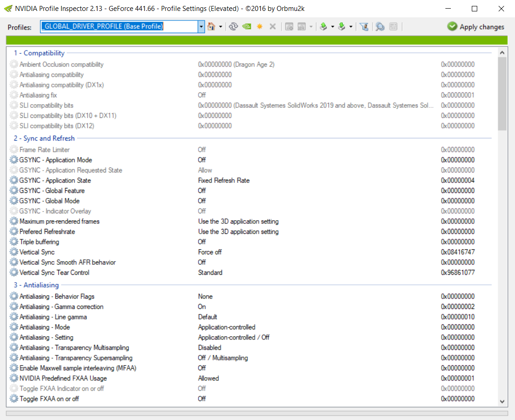Maximize the NVIDIA Profile Inspector window
Viewport: 515px width, 420px height.
point(474,9)
